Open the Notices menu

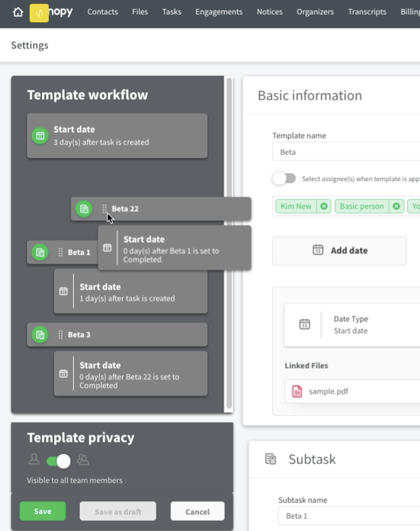[x=270, y=12]
